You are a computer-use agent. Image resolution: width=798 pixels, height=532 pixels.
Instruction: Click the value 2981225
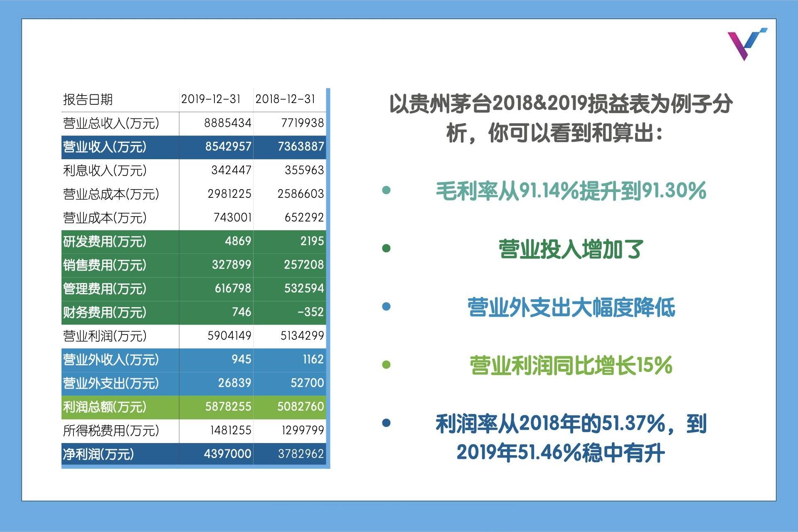(229, 194)
